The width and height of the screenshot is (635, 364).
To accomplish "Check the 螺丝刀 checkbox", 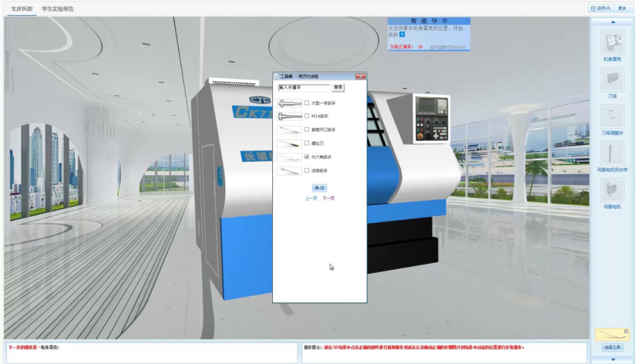I will (306, 143).
